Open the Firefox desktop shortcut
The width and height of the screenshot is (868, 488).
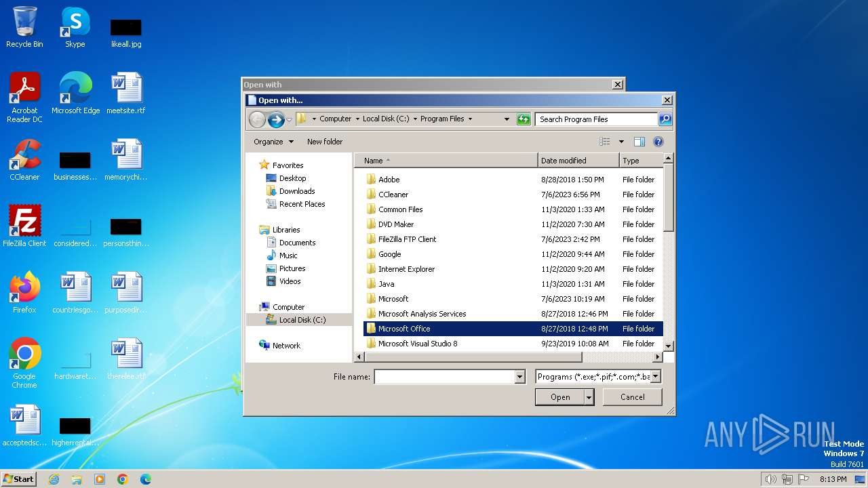click(x=24, y=293)
